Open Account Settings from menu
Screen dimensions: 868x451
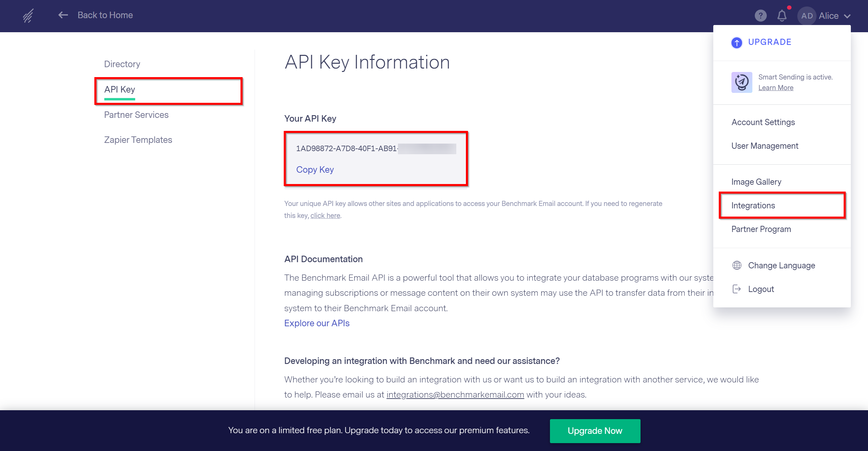[x=763, y=122]
